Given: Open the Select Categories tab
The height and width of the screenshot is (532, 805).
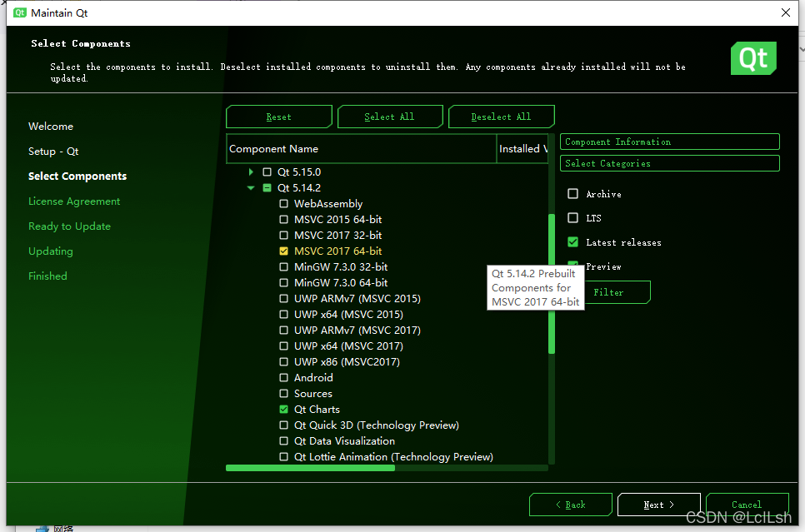Looking at the screenshot, I should coord(669,164).
